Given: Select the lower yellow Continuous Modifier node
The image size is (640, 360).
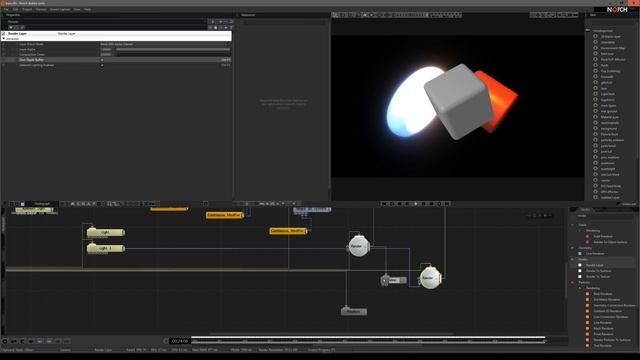Looking at the screenshot, I should point(288,231).
